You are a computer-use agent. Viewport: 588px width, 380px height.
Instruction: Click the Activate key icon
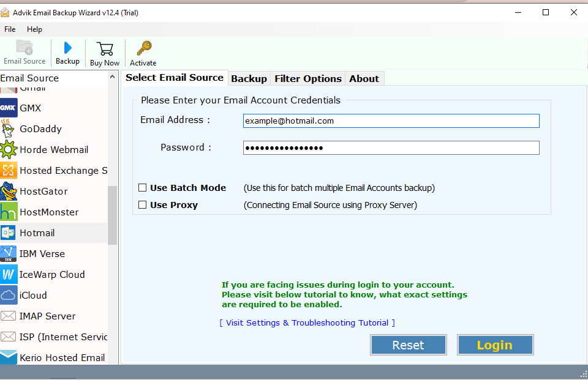point(144,48)
